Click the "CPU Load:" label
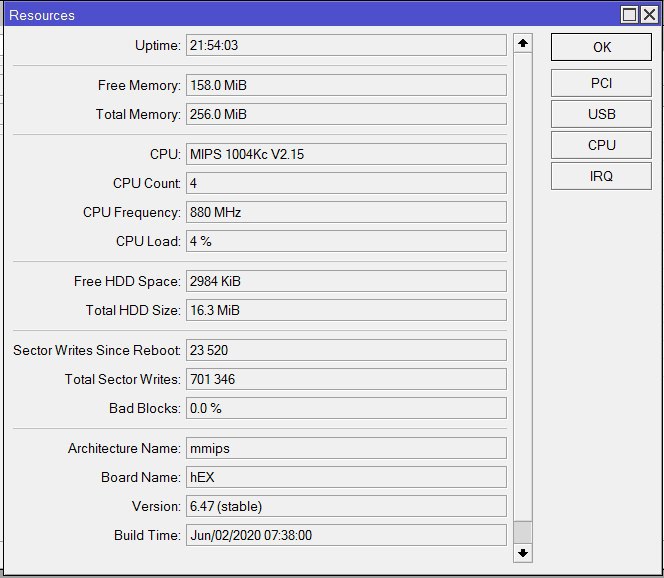Viewport: 664px width, 578px height. click(148, 241)
